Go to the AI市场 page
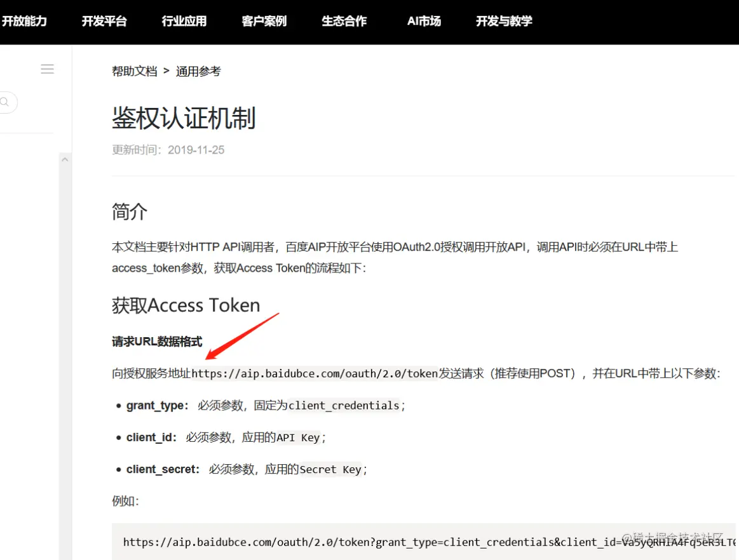 click(x=423, y=21)
